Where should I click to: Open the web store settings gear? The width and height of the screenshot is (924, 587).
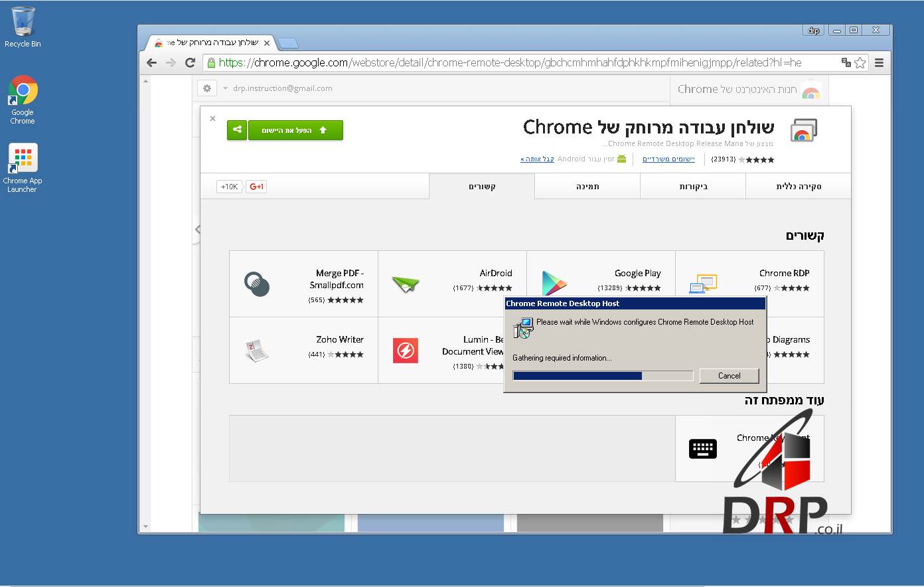207,88
